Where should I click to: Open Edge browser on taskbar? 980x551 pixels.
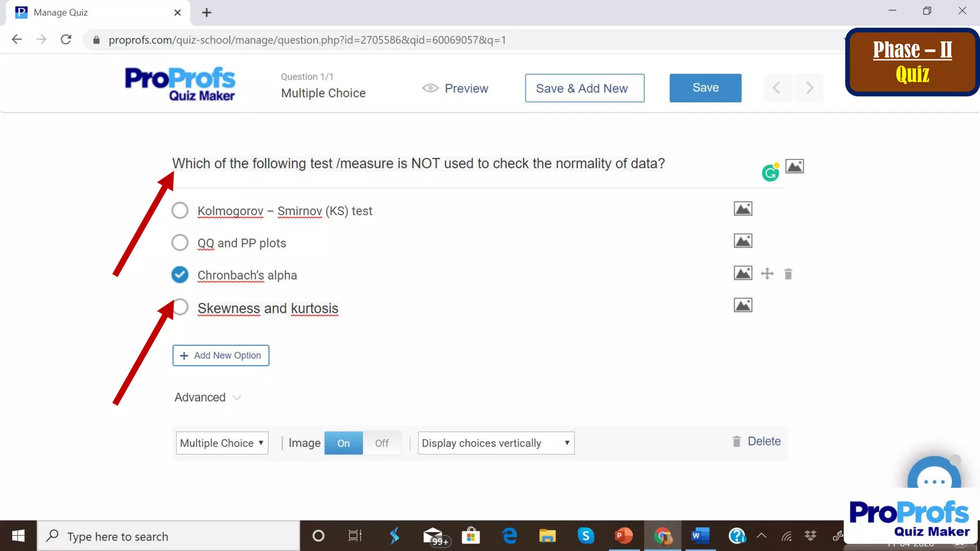point(510,536)
